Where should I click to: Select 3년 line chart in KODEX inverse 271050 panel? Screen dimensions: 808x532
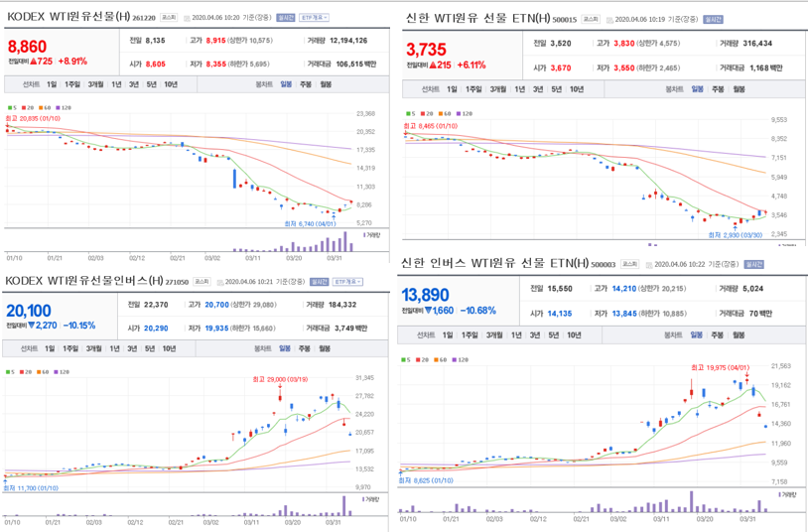pos(132,349)
